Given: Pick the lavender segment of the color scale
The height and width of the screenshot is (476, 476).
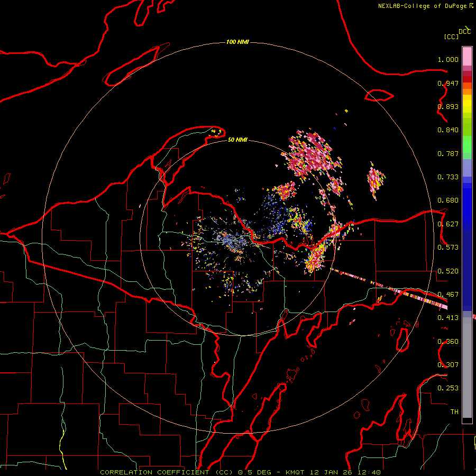Looking at the screenshot, I should pos(467,168).
